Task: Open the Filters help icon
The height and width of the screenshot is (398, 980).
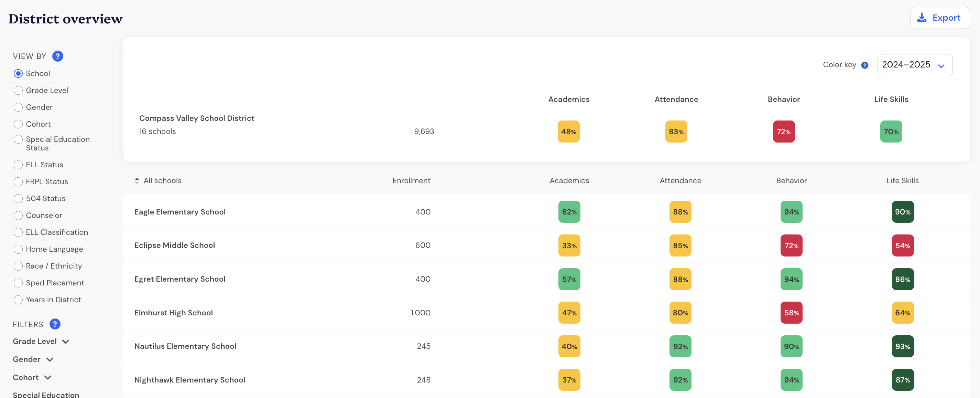Action: [x=55, y=324]
